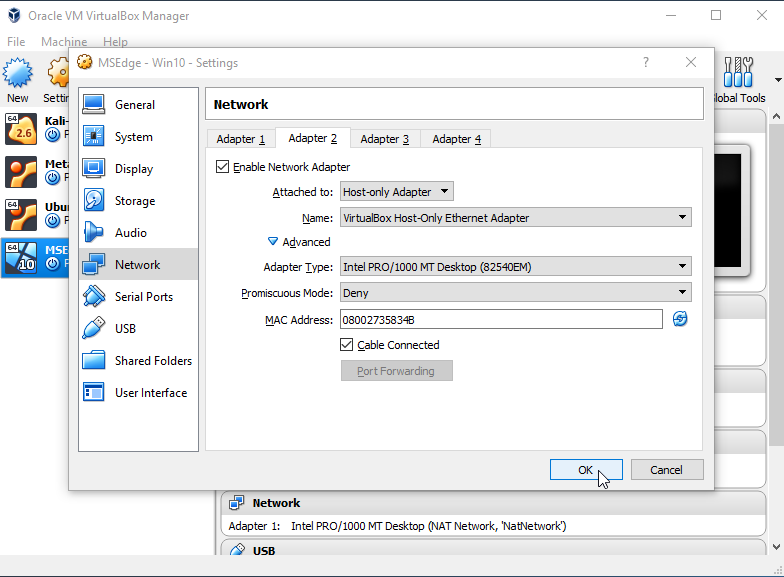Collapse the Advanced section
Screen dimensions: 784x577
273,242
